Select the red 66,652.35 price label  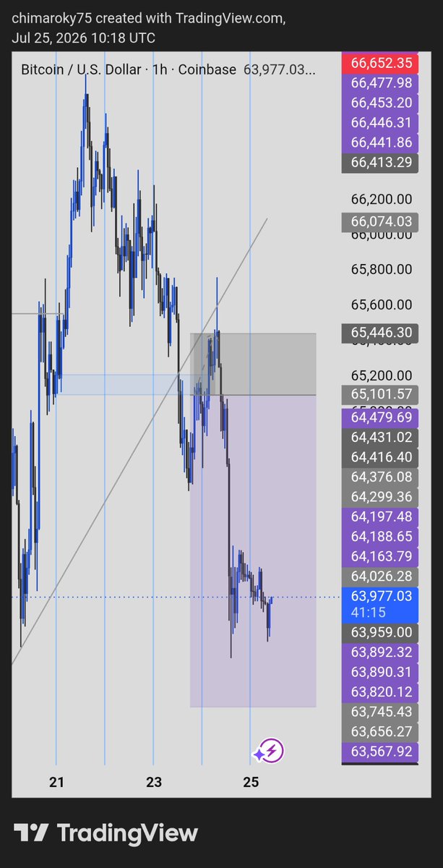click(380, 63)
